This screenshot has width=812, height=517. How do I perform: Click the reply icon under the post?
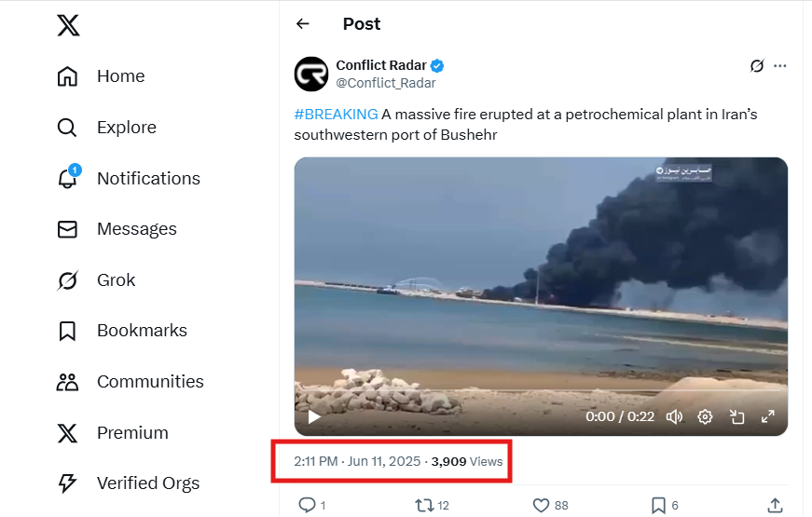pyautogui.click(x=307, y=505)
